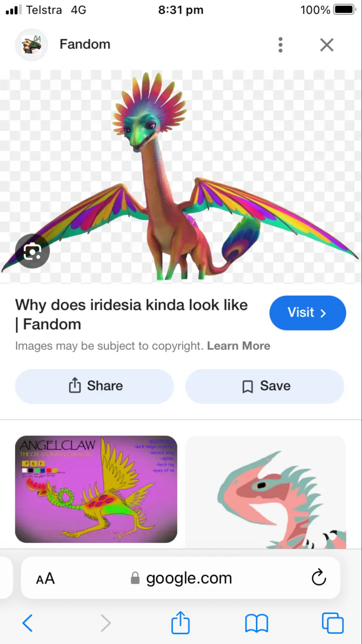This screenshot has width=362, height=644.
Task: Open the 'Why does iridesia' title link
Action: (x=131, y=314)
